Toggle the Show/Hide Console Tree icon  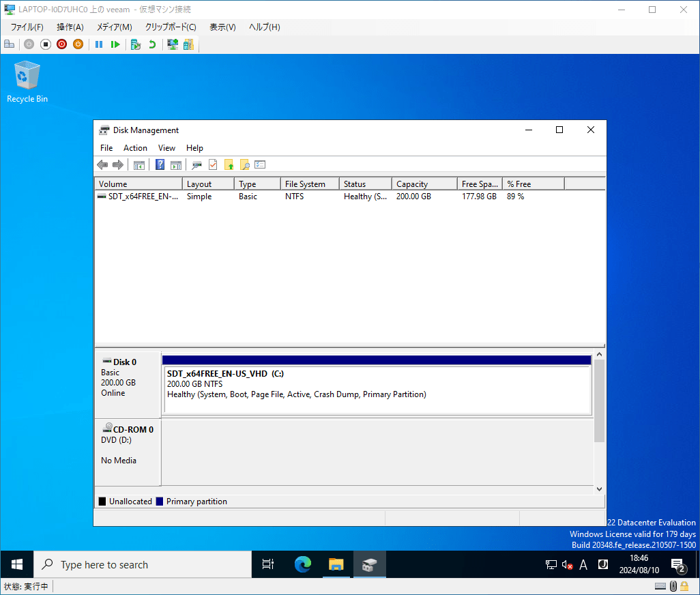click(138, 164)
